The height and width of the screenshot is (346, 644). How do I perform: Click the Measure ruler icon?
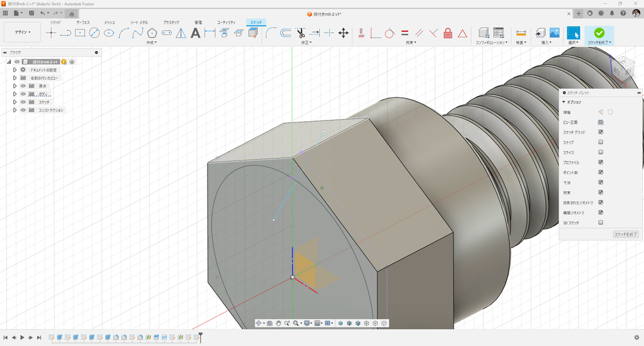pos(521,34)
